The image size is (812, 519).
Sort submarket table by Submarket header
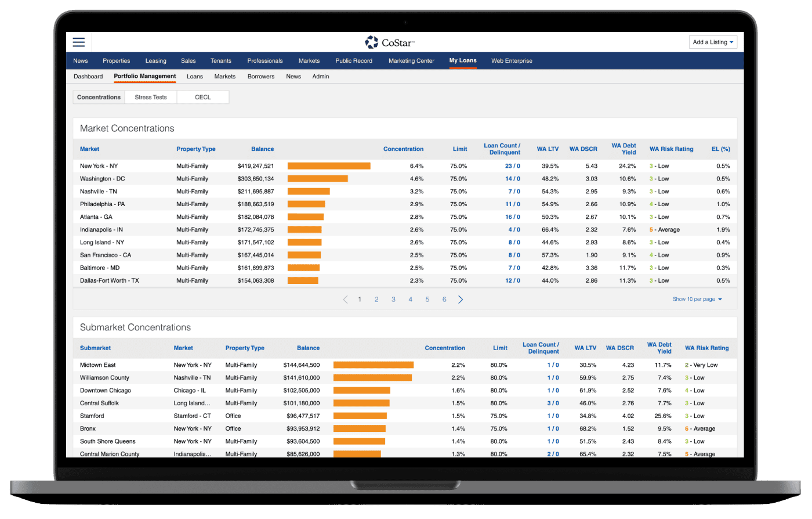pos(96,348)
